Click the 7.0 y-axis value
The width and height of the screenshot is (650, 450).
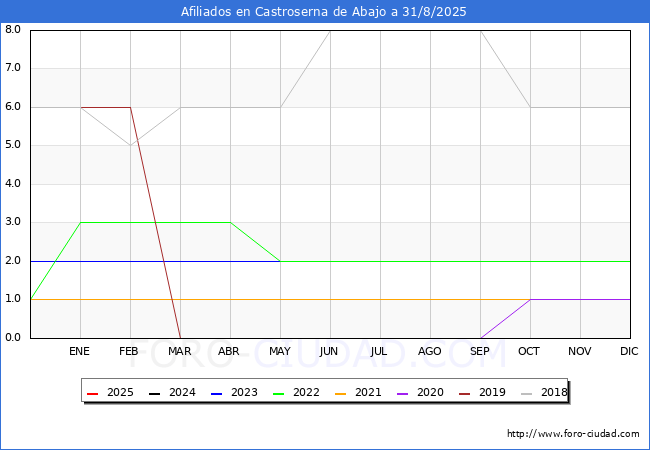coord(13,68)
